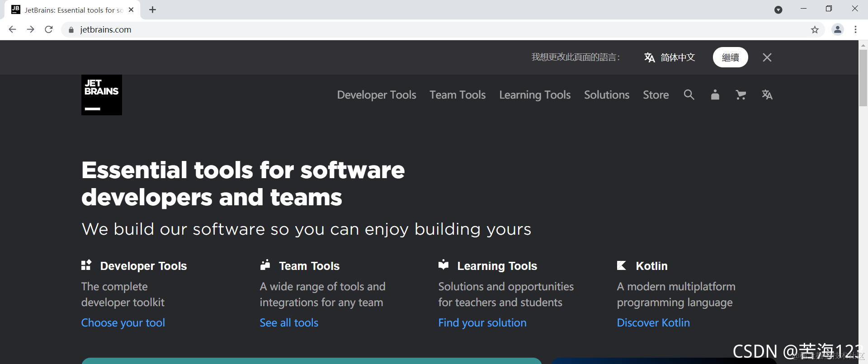Click the Team Tools section icon
The image size is (868, 364).
(x=265, y=265)
